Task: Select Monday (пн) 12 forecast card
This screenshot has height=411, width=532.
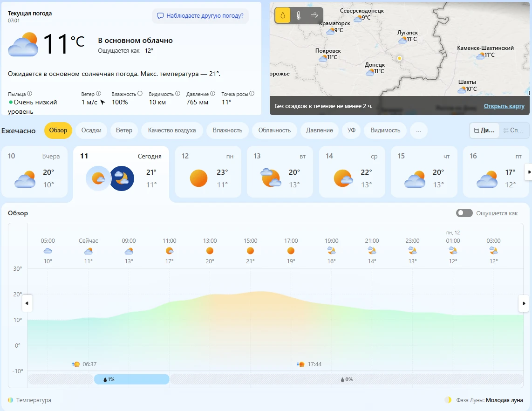Action: (x=208, y=172)
